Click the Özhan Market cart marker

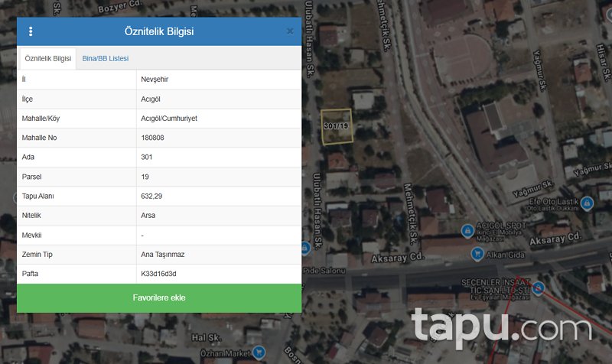click(x=259, y=353)
